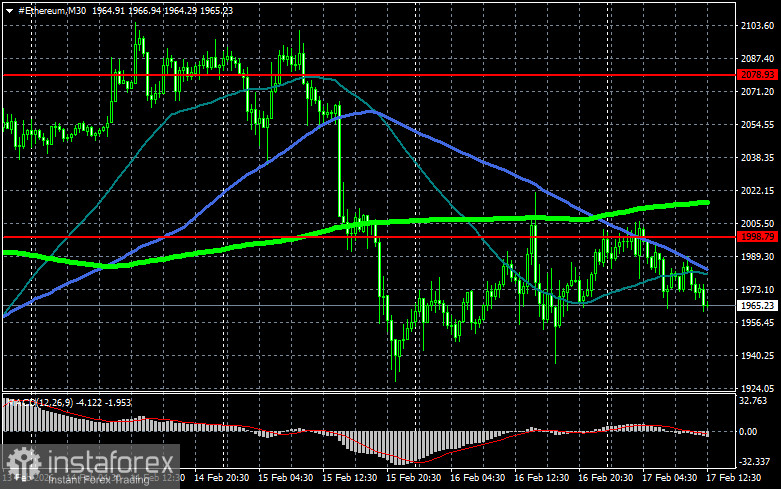
Task: Click the 1956.45 price scale value
Action: [x=758, y=323]
